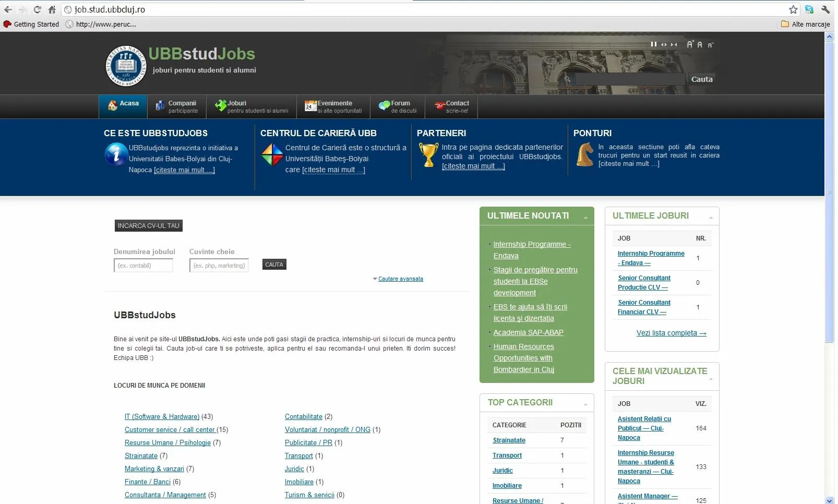838x504 pixels.
Task: Collapse the Top Categorii panel
Action: pos(585,404)
